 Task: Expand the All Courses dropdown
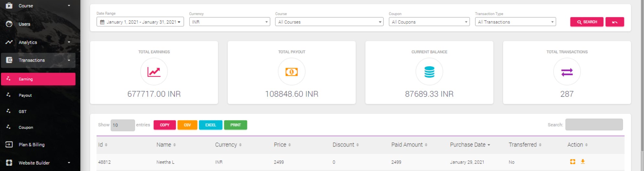point(329,22)
